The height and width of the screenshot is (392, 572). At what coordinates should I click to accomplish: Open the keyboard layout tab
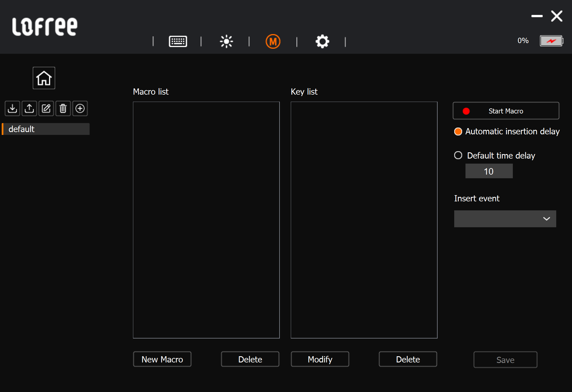point(178,41)
